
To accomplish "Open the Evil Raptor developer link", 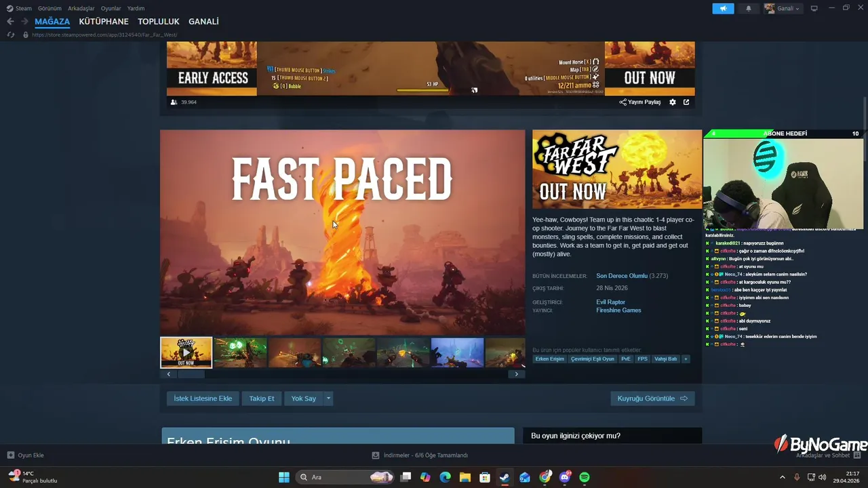I will (x=610, y=302).
